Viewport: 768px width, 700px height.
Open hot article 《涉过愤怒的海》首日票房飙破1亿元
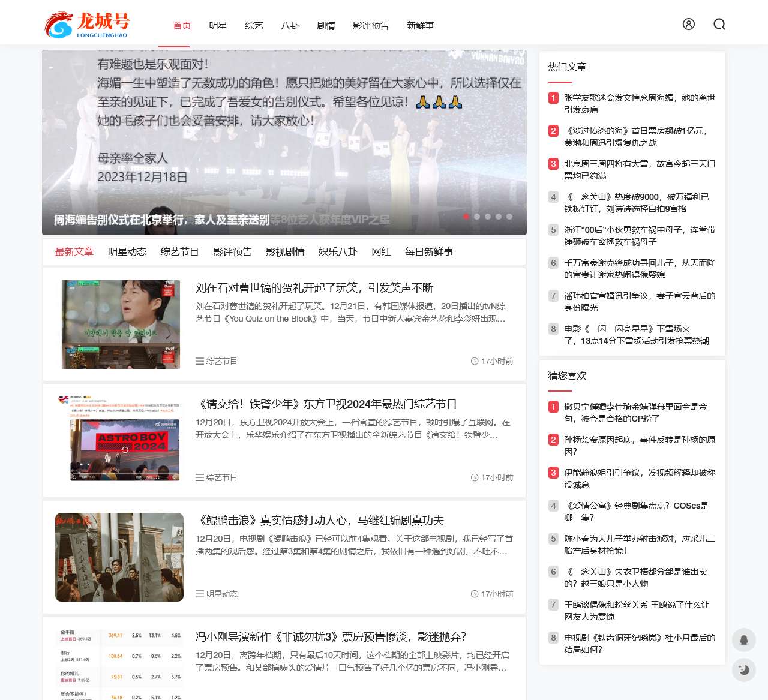click(636, 137)
